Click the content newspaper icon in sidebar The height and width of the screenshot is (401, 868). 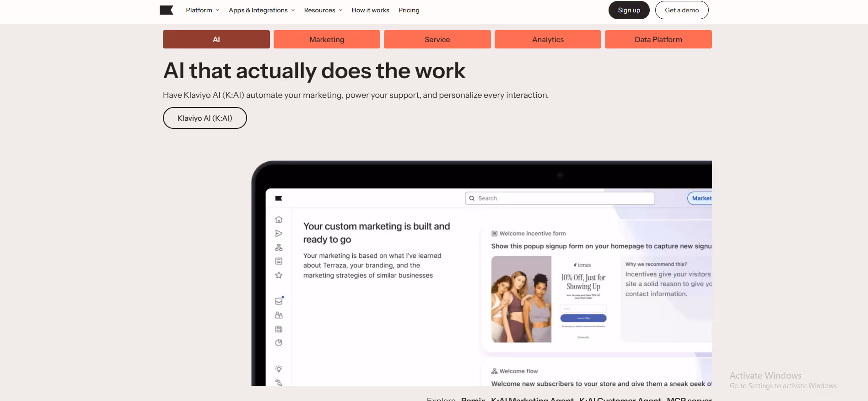tap(279, 329)
